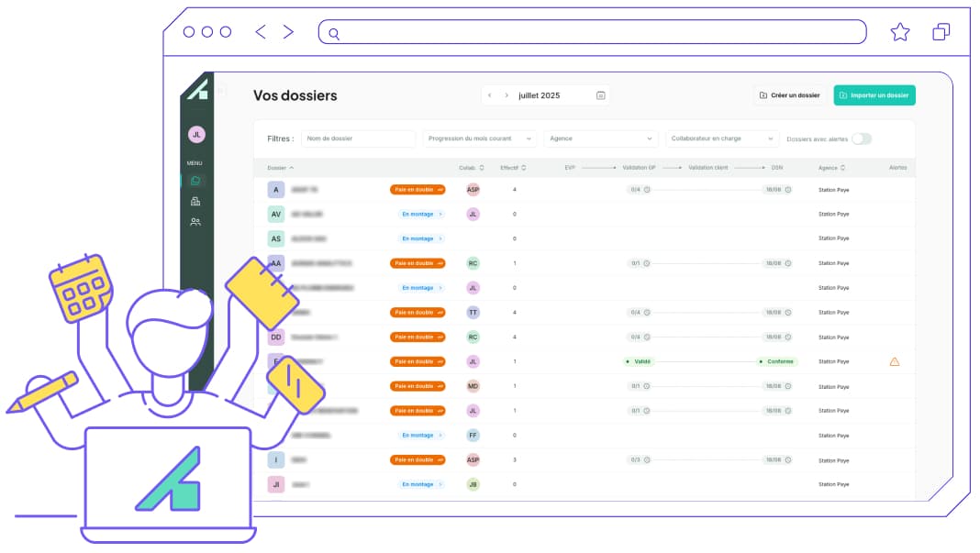Click the Nom de dossier filter field
This screenshot has width=980, height=553.
tap(359, 138)
